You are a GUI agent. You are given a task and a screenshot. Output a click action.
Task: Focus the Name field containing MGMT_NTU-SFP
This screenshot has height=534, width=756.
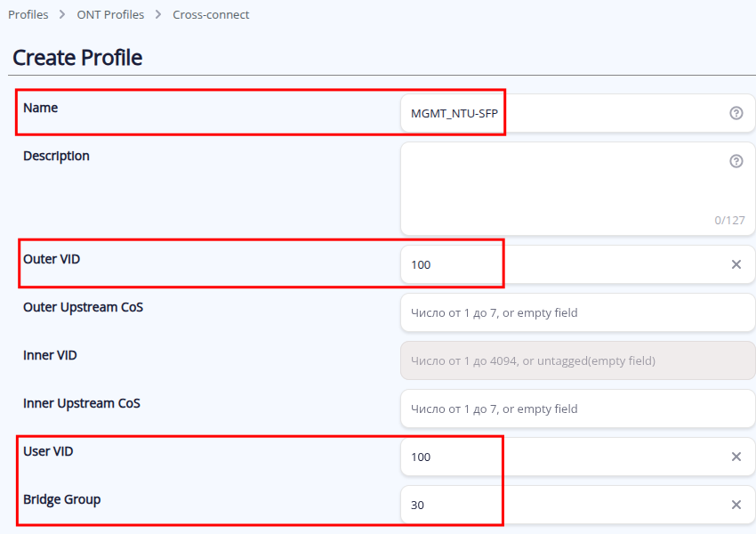coord(560,113)
